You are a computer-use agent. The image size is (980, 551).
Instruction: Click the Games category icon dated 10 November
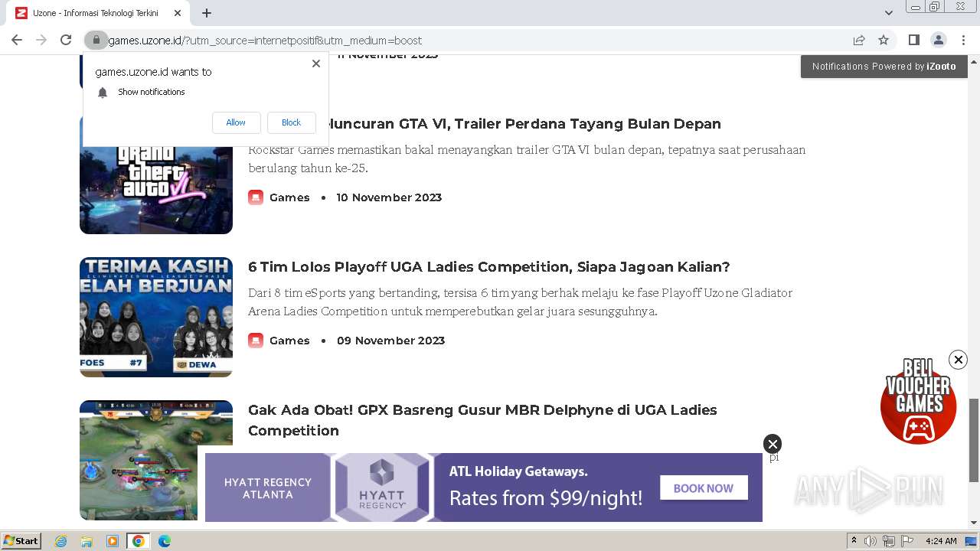point(256,197)
